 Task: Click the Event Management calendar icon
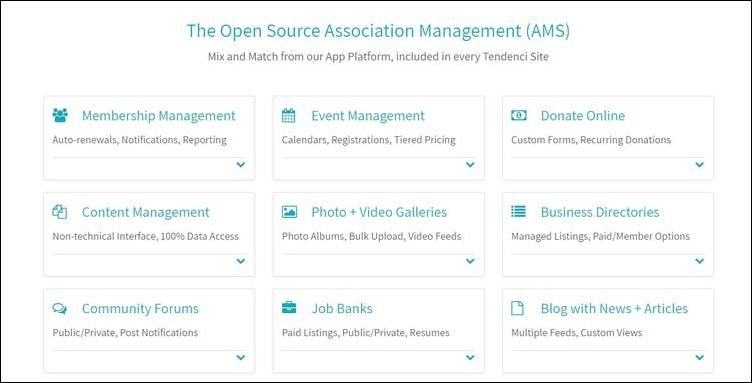tap(289, 116)
